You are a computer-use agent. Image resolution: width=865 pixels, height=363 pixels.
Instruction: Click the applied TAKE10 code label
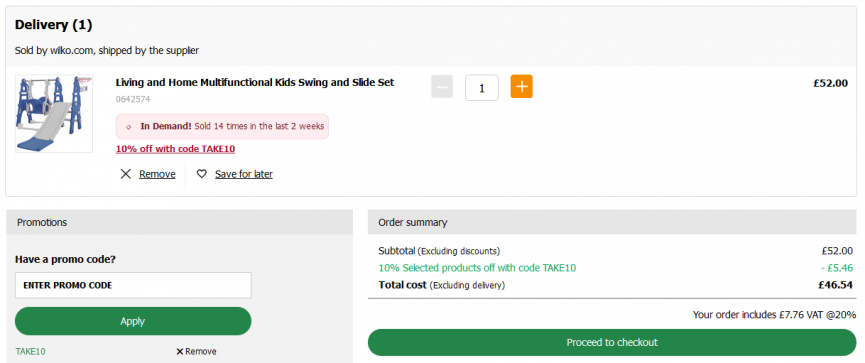[30, 351]
